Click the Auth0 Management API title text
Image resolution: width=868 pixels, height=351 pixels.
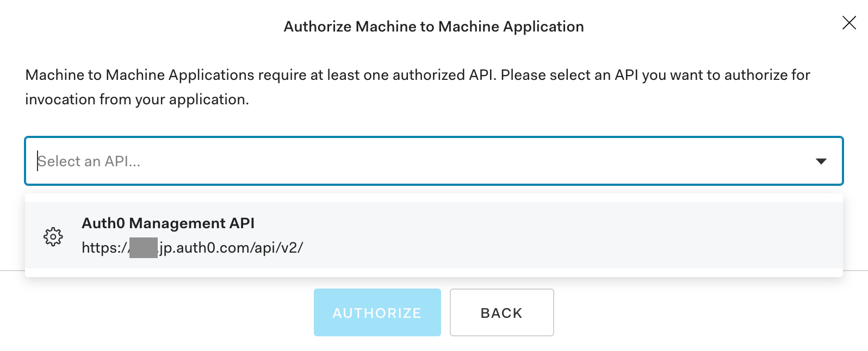pos(169,223)
